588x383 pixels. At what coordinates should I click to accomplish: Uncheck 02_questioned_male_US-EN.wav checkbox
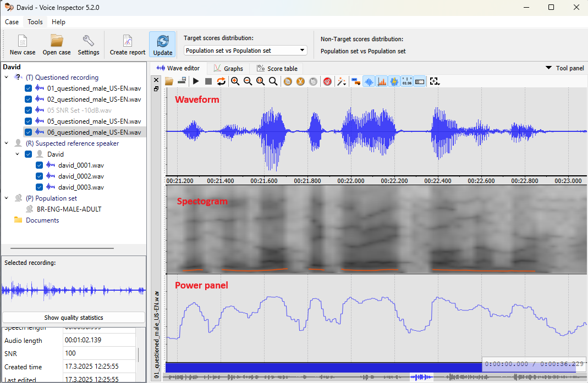tap(28, 99)
